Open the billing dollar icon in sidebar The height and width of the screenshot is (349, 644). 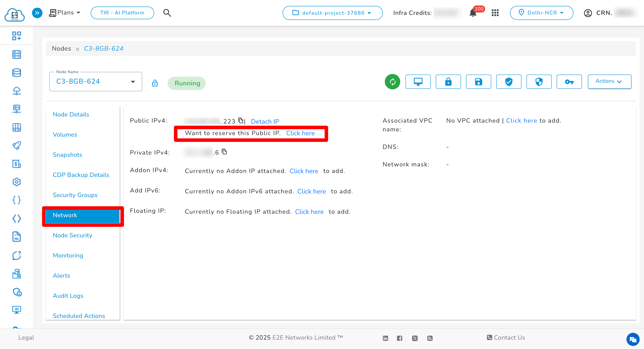16,164
